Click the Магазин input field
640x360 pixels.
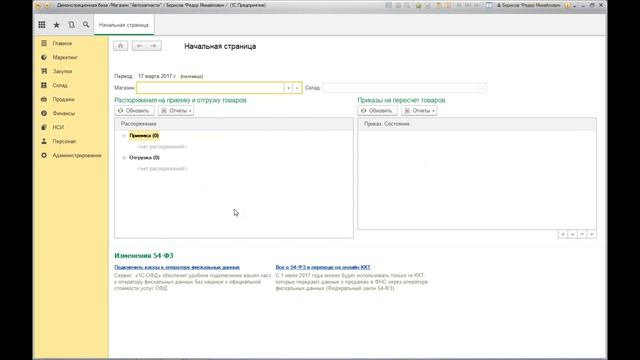tap(210, 88)
